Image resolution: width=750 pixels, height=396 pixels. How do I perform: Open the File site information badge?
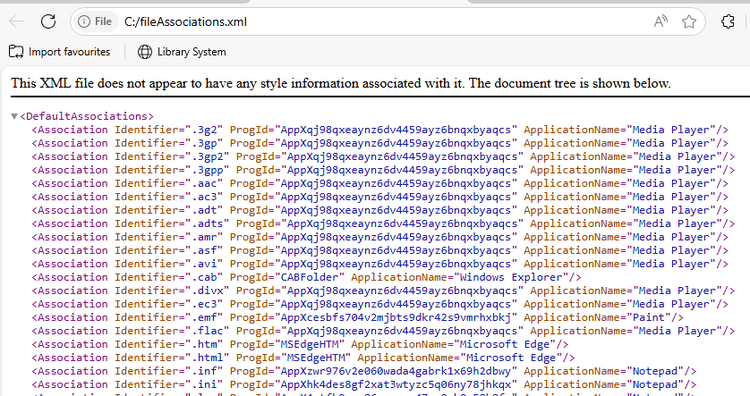pyautogui.click(x=95, y=22)
